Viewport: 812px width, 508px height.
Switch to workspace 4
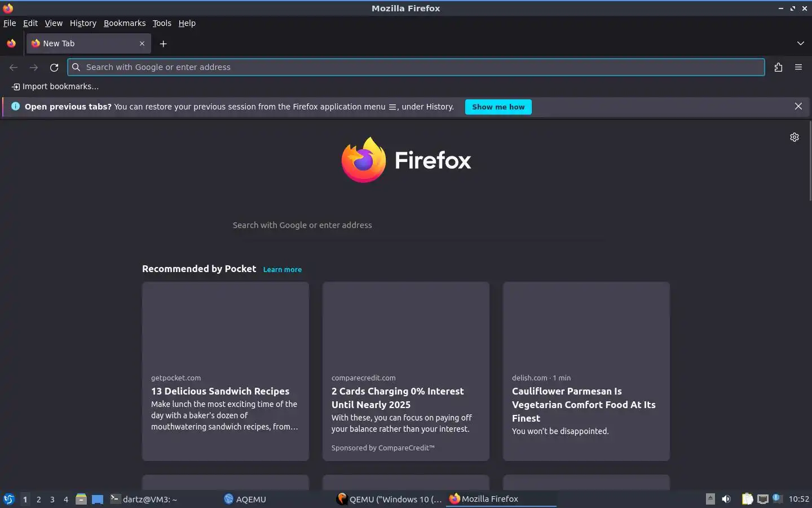point(66,499)
